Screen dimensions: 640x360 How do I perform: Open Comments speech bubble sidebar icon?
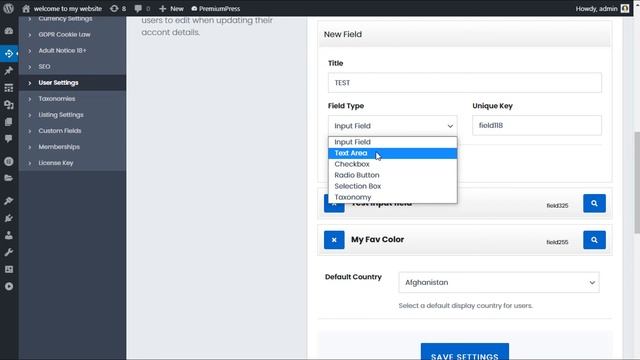tap(9, 139)
